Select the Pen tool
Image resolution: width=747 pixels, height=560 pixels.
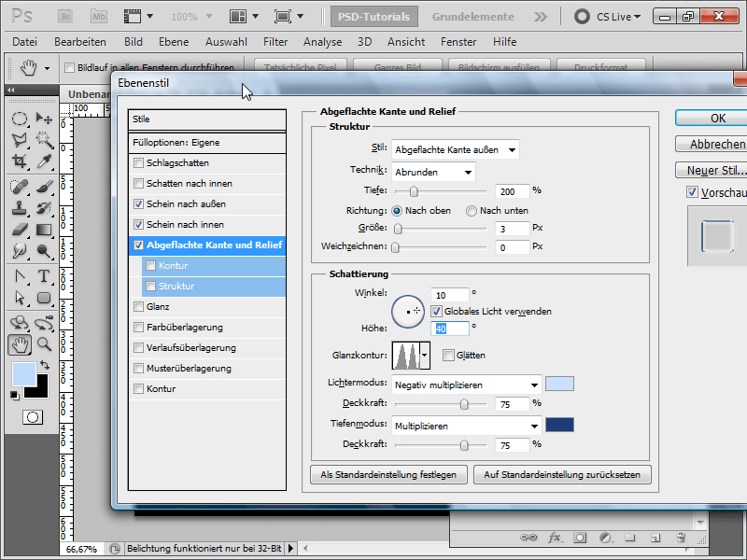pos(20,276)
